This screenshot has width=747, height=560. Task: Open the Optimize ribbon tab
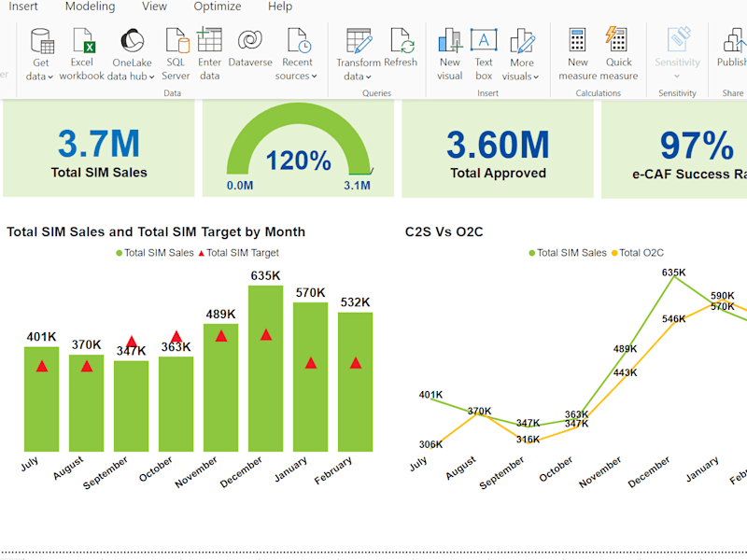pos(218,7)
